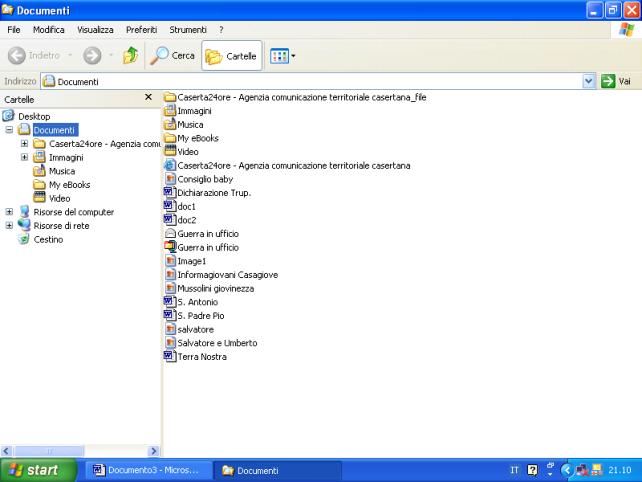Select the Dichiarazione Trup. Word document icon
The height and width of the screenshot is (482, 642).
[170, 192]
